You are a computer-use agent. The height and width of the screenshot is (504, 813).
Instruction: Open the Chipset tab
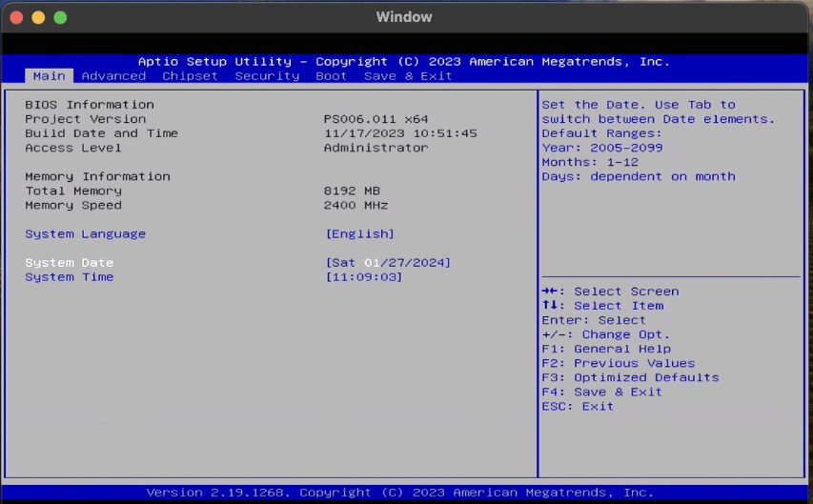coord(190,76)
